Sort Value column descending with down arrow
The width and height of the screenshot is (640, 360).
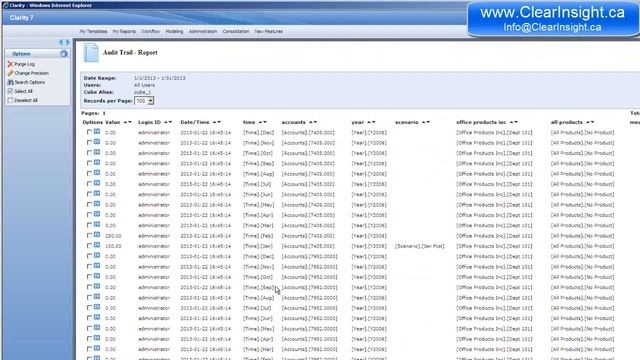[130, 122]
